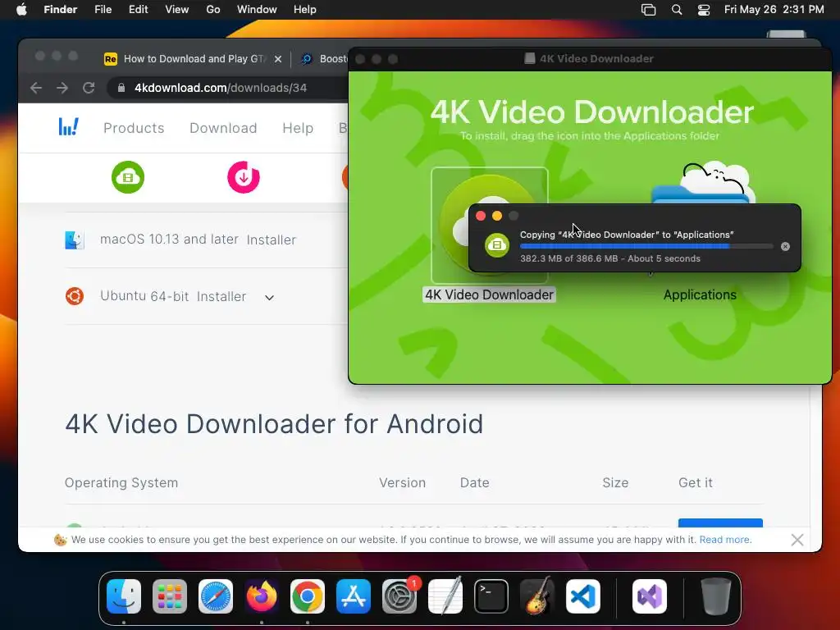This screenshot has height=630, width=840.
Task: Click the installer window title bar
Action: tap(590, 59)
